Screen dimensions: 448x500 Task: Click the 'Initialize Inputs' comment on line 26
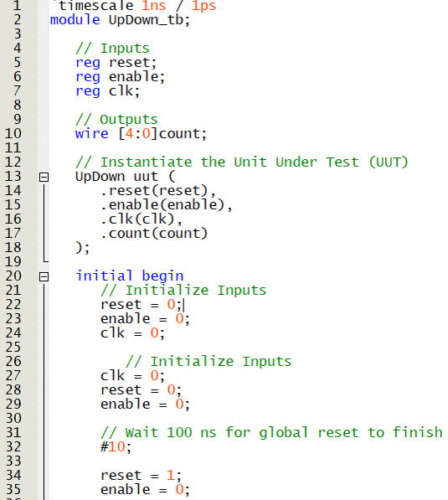209,362
